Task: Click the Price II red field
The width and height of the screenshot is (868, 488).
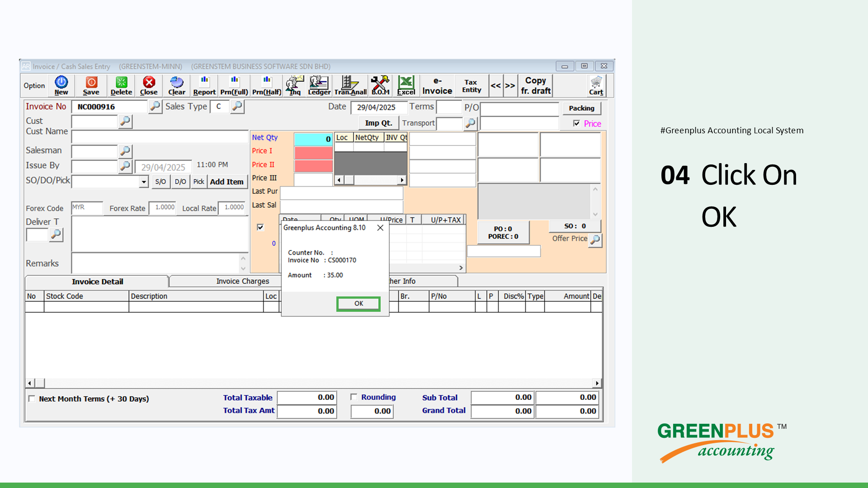Action: (314, 166)
